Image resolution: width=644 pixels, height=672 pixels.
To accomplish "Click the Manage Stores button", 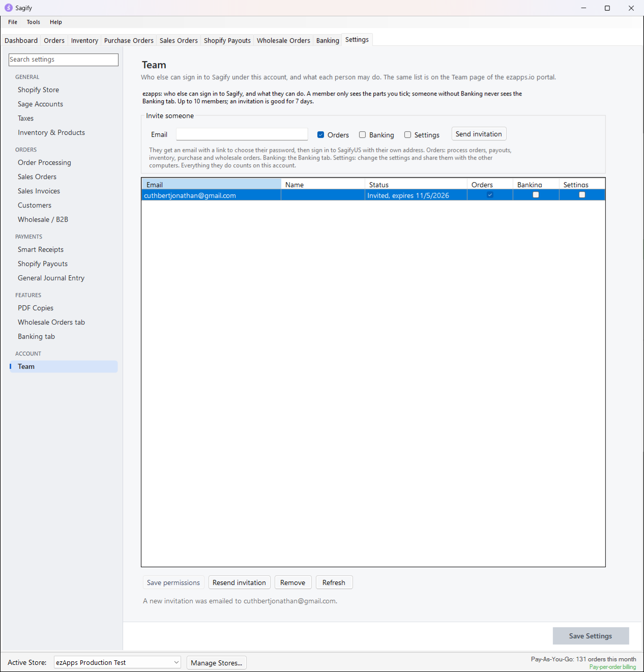I will (217, 663).
